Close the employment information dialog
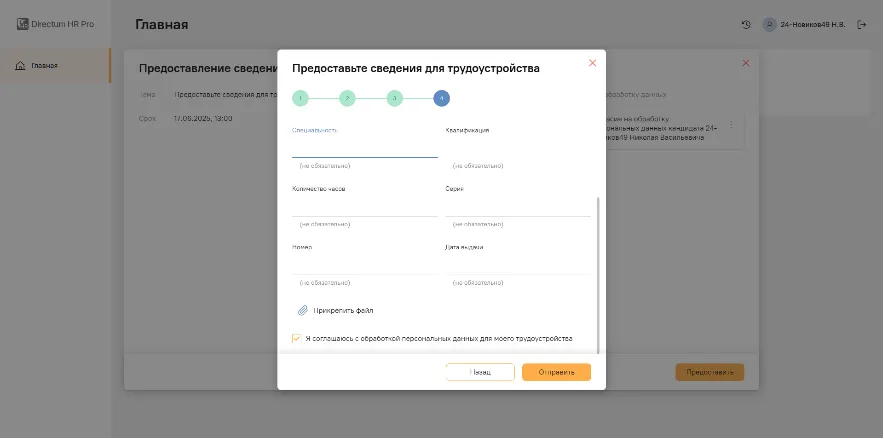The height and width of the screenshot is (439, 884). [592, 63]
